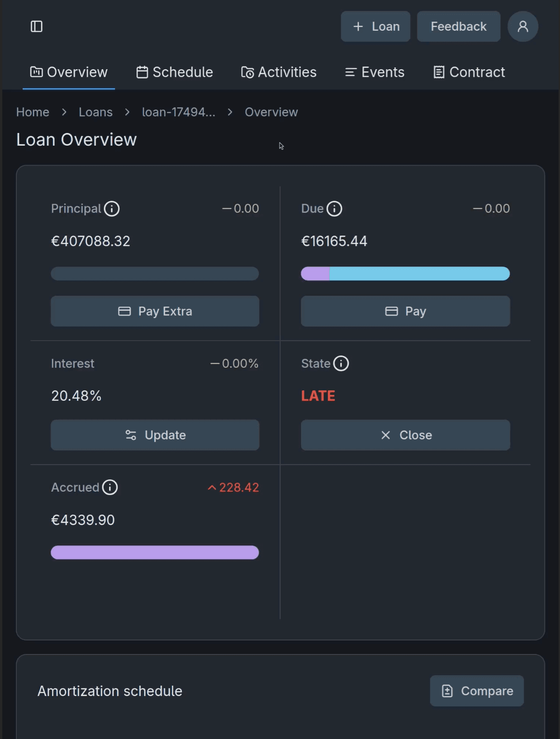Click the Due payment progress bar
Viewport: 560px width, 739px height.
point(405,274)
